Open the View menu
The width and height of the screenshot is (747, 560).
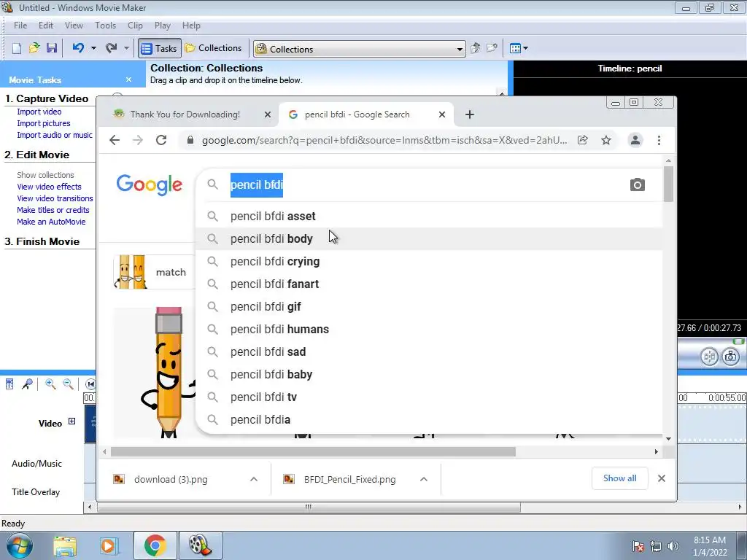pos(74,26)
